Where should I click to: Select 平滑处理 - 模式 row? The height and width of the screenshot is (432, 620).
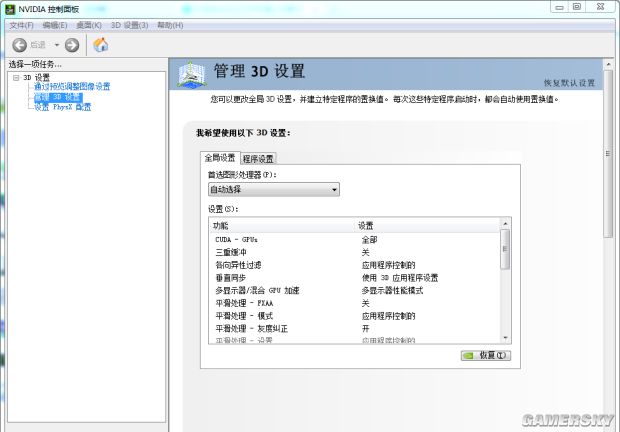[x=355, y=316]
